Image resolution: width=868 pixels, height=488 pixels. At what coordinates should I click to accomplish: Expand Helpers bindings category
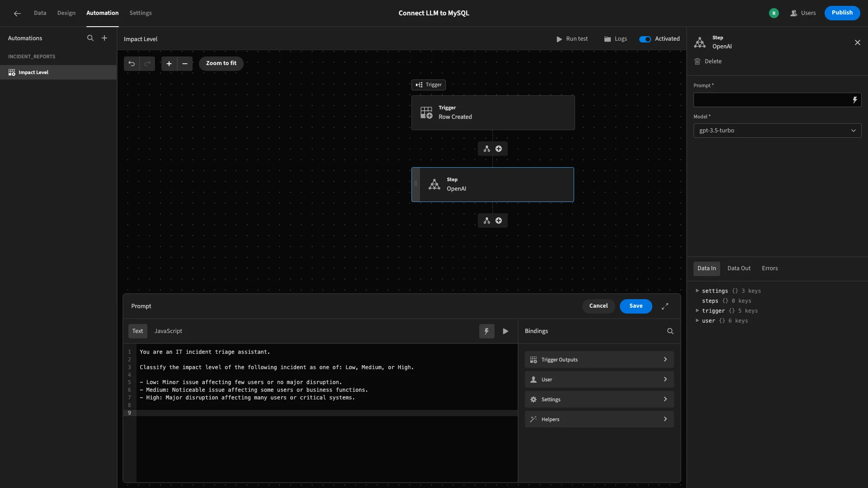599,419
